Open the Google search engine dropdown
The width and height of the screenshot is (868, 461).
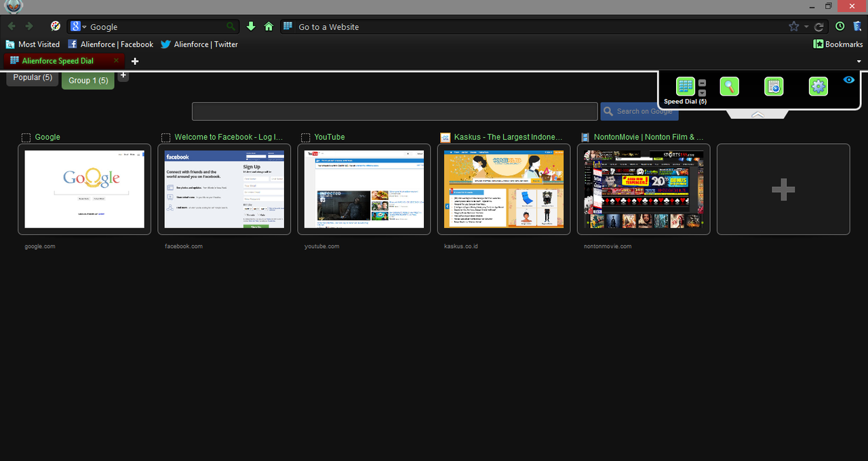[79, 26]
